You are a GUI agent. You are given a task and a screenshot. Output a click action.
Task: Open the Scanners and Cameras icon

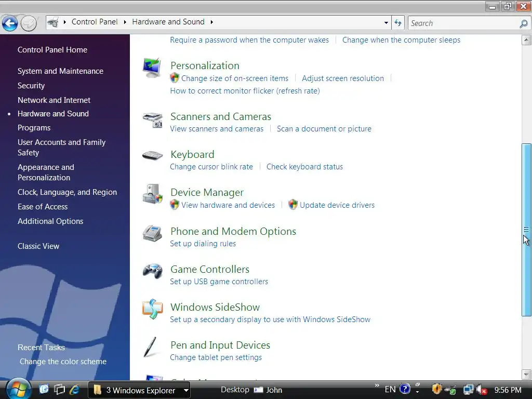point(153,120)
